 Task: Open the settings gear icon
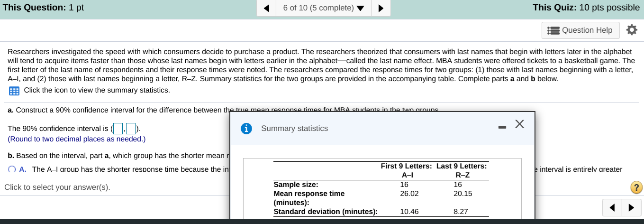(x=632, y=30)
